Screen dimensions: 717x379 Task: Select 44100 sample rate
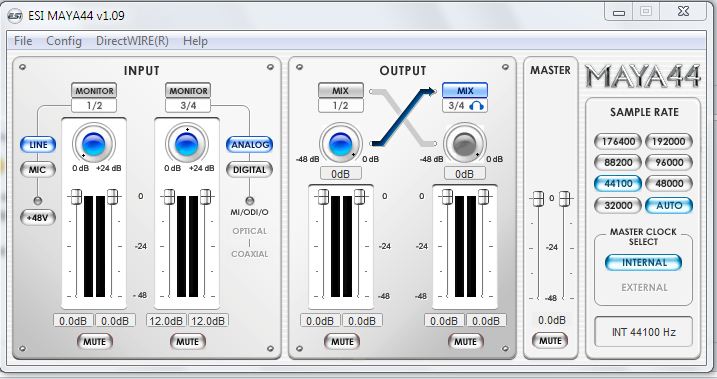pyautogui.click(x=618, y=184)
